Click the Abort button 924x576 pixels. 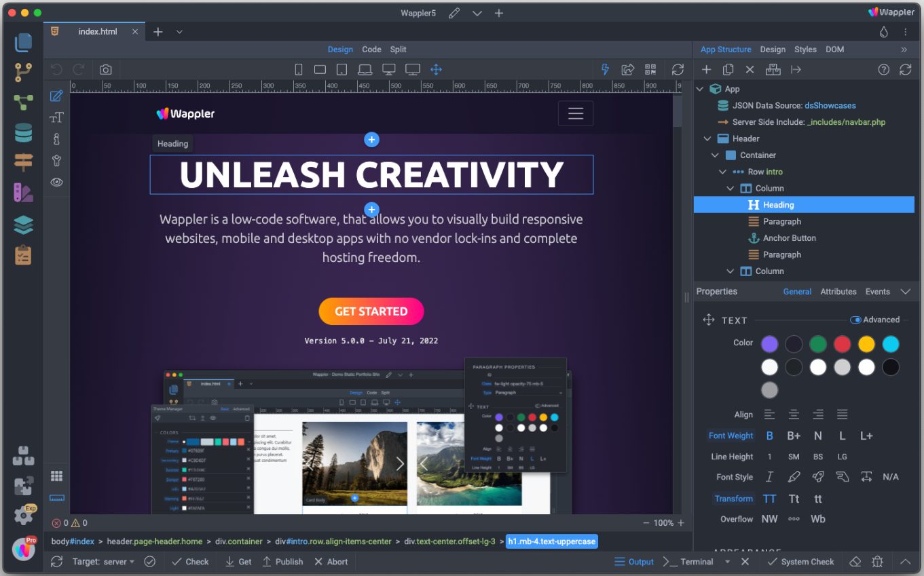[331, 562]
